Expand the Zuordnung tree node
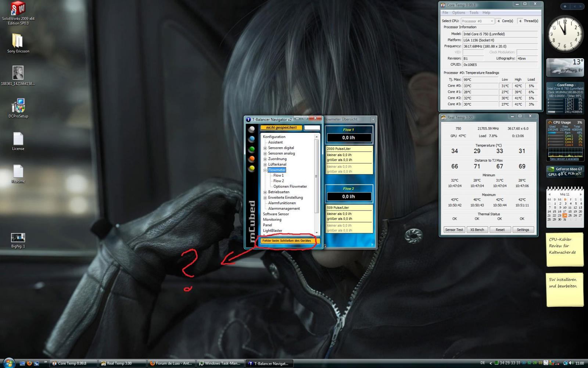Image resolution: width=588 pixels, height=368 pixels. 265,159
